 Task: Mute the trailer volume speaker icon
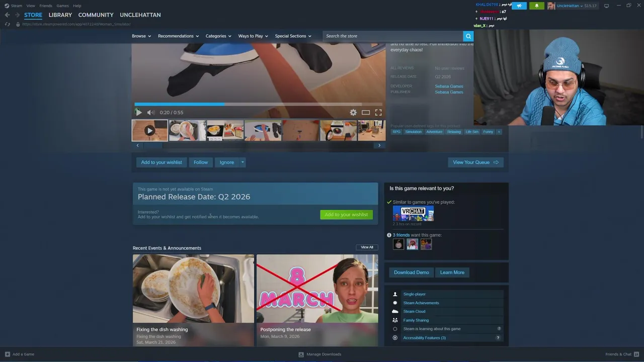click(x=150, y=113)
